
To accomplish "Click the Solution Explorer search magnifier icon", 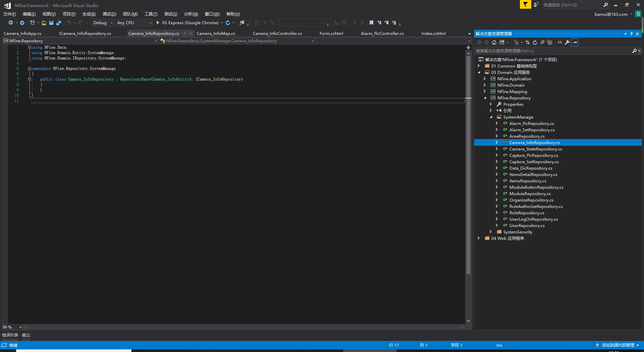I will point(634,51).
